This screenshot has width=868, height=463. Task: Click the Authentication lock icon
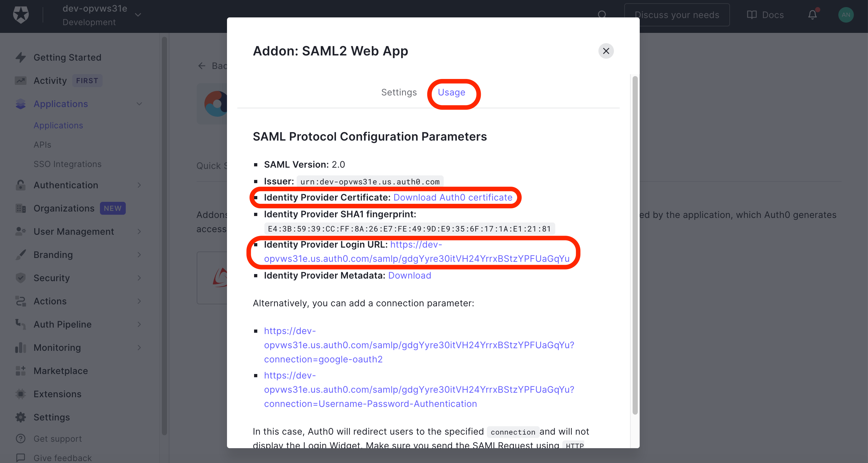click(x=20, y=185)
